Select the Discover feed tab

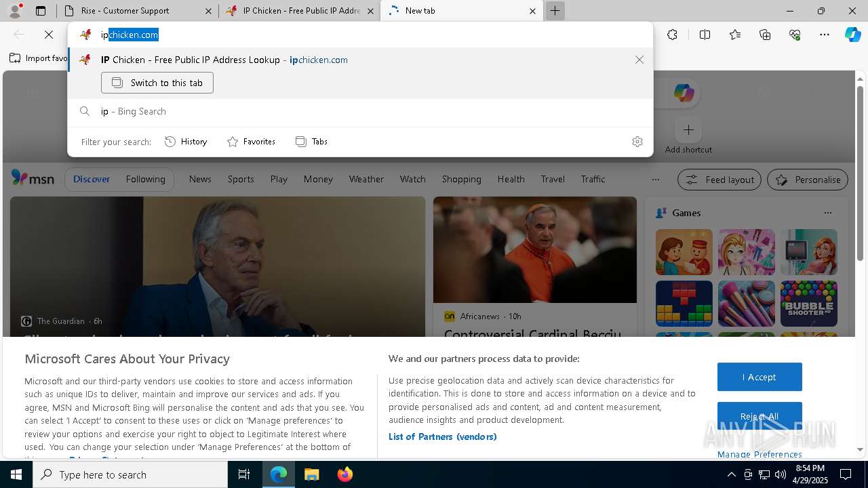pyautogui.click(x=92, y=179)
